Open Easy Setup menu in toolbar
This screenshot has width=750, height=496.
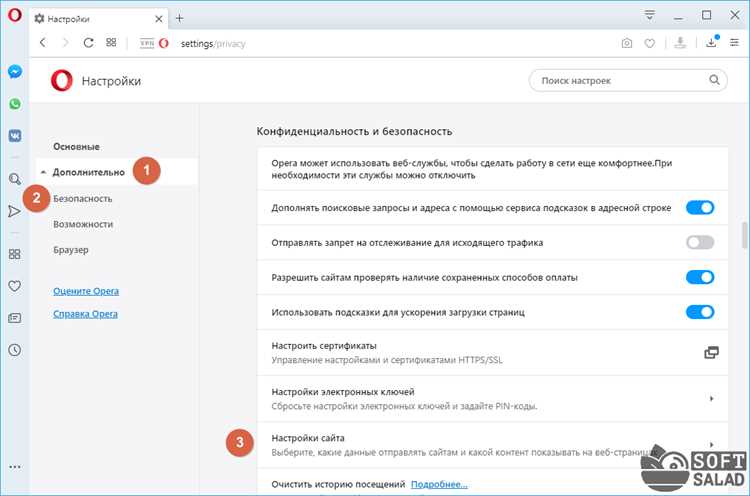(734, 43)
